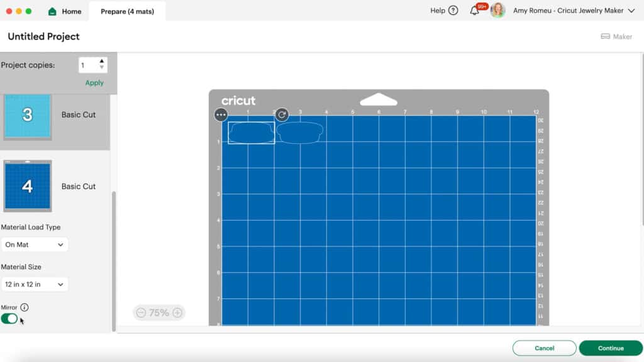
Task: Click the macOS fullscreen window button
Action: tap(29, 11)
